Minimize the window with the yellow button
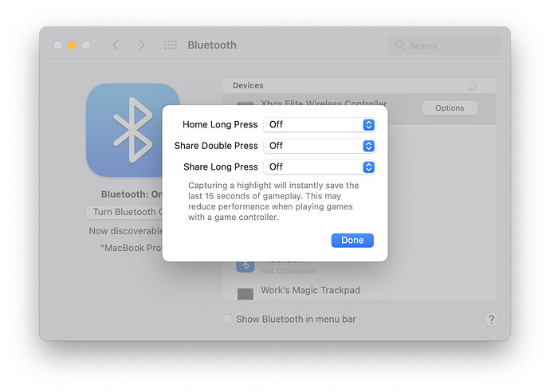550x392 pixels. pos(72,45)
